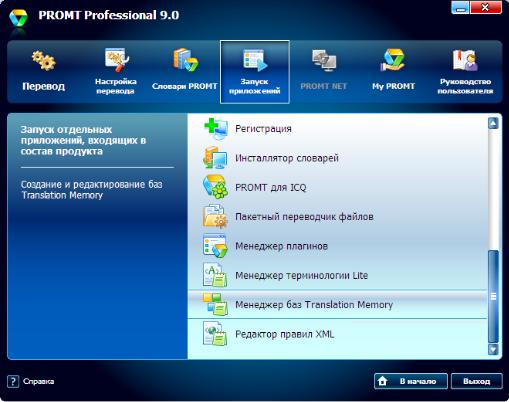The image size is (509, 402).
Task: Click the Менеджер баз Translation Memory icon
Action: point(215,304)
